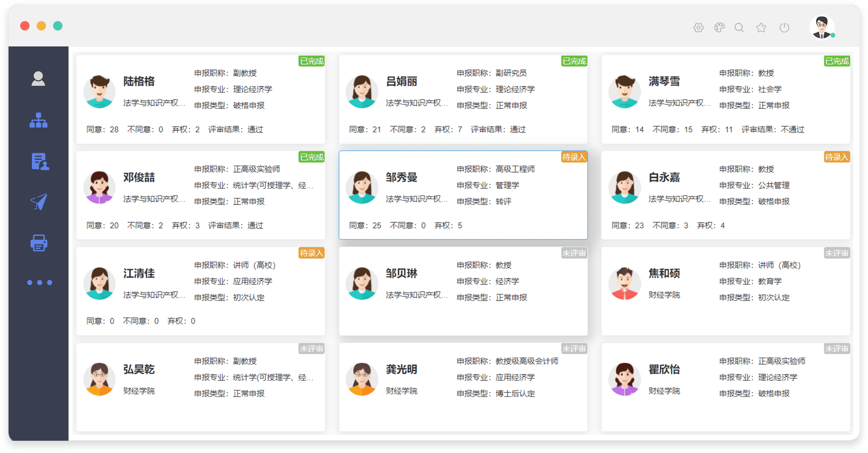Select the name 白永嘉
868x453 pixels.
(664, 177)
